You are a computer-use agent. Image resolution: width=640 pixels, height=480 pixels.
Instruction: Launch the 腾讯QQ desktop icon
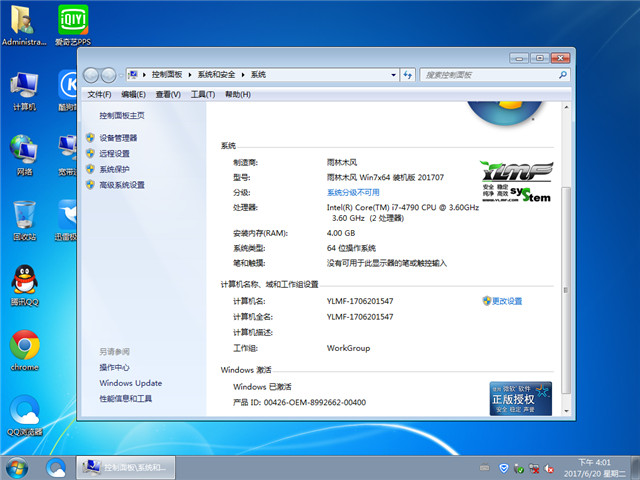click(x=24, y=286)
